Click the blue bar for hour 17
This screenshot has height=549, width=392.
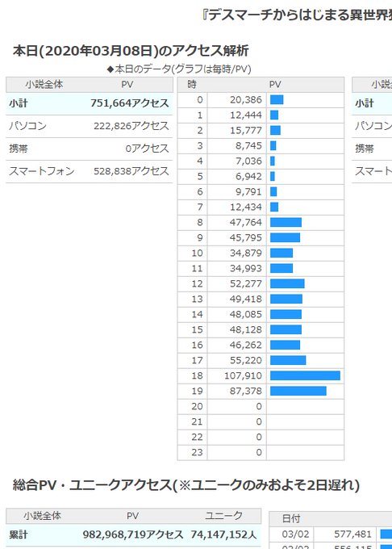click(x=288, y=360)
